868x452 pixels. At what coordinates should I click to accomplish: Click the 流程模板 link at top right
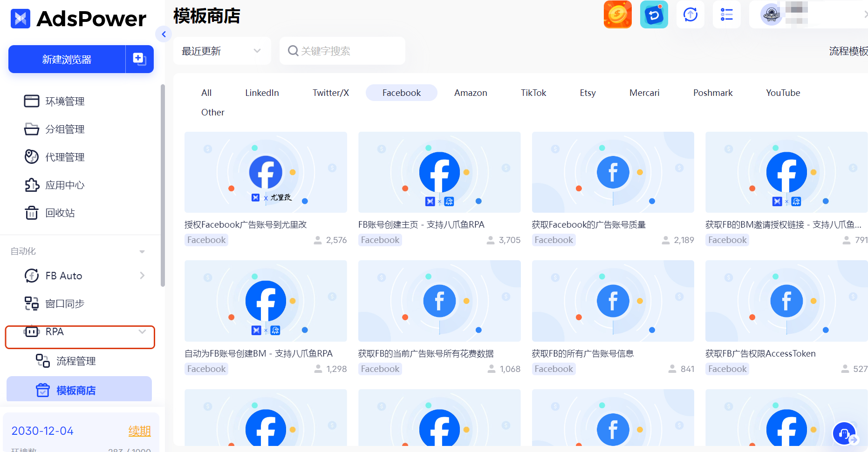coord(848,51)
